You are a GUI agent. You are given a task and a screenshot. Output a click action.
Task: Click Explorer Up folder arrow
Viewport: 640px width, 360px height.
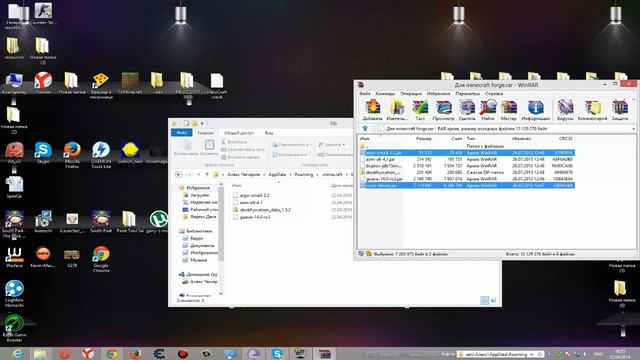point(207,174)
